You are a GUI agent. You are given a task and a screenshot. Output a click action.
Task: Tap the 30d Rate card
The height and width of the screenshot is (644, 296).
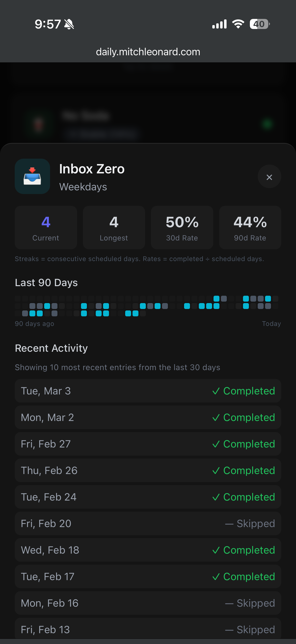[182, 227]
